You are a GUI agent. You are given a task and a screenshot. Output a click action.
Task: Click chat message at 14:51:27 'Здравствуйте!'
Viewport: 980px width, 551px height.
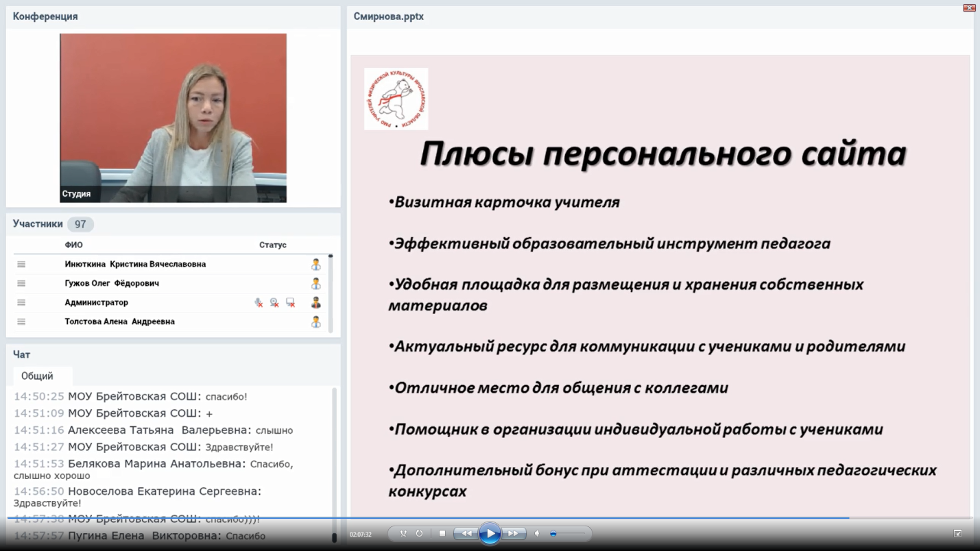(x=143, y=447)
